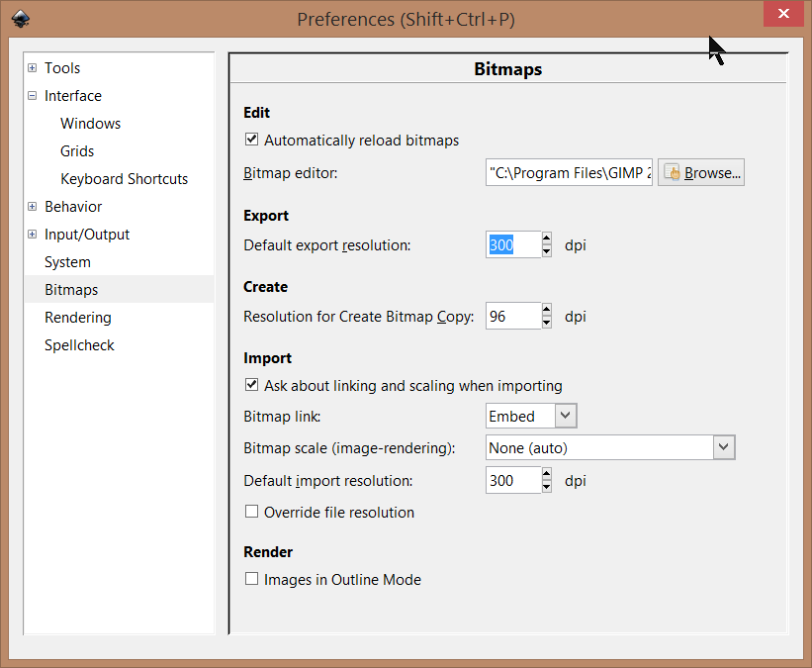
Task: Expand the Tools tree section
Action: click(x=31, y=67)
